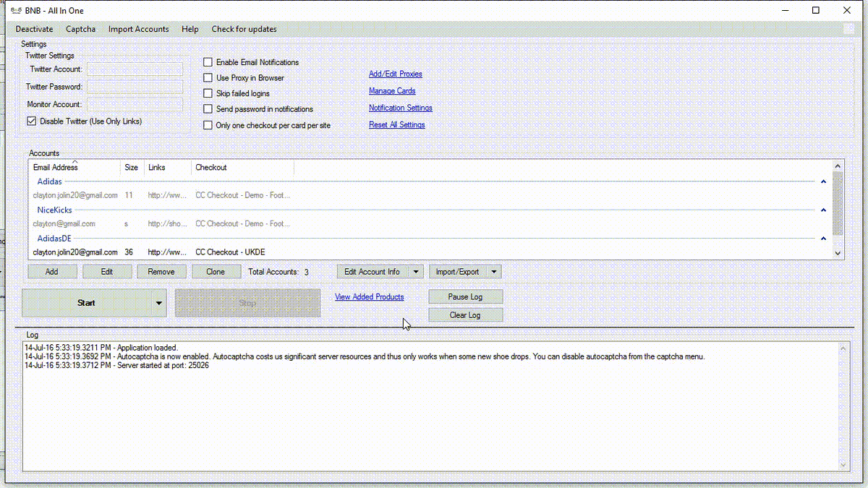Open the Deactivate menu

[35, 29]
